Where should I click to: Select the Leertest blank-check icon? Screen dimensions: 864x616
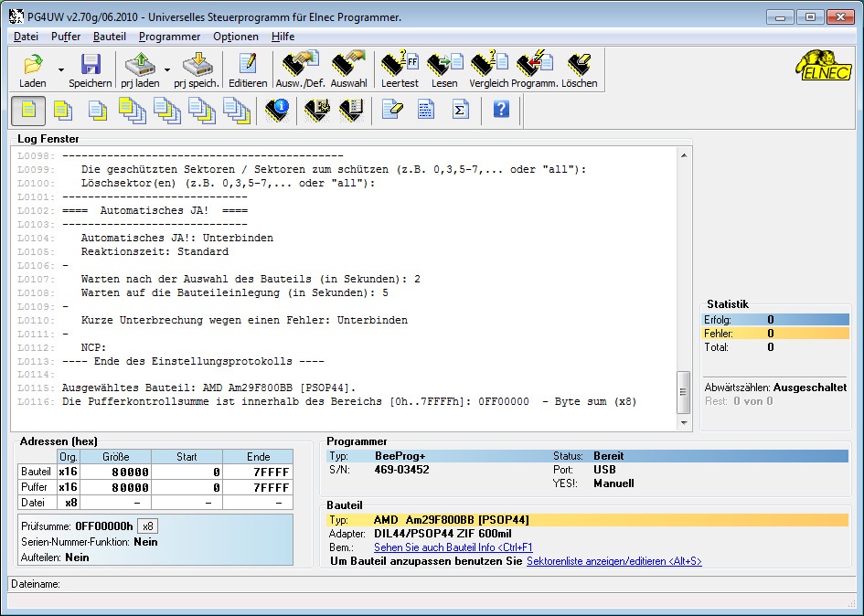[400, 64]
